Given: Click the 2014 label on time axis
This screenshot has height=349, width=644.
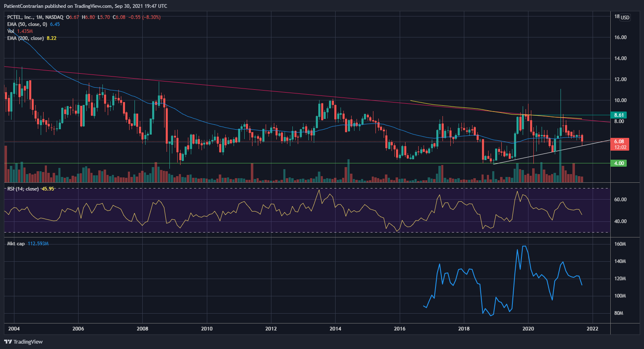Looking at the screenshot, I should (x=335, y=328).
